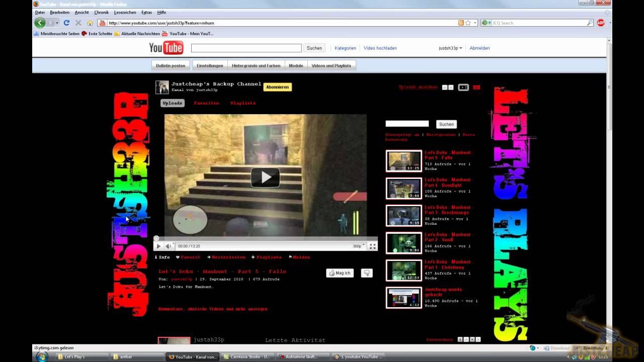The image size is (644, 362).
Task: Reload the page with the refresh icon
Action: (66, 23)
